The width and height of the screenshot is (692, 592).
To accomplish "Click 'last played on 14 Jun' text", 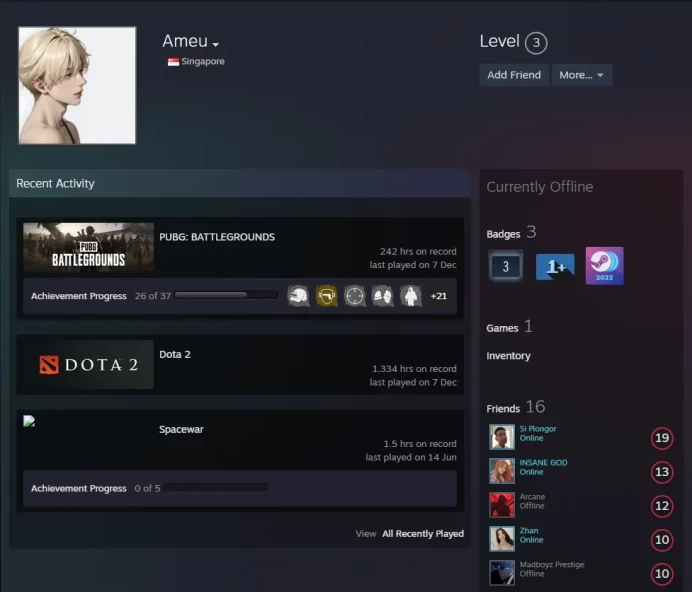I will 411,458.
